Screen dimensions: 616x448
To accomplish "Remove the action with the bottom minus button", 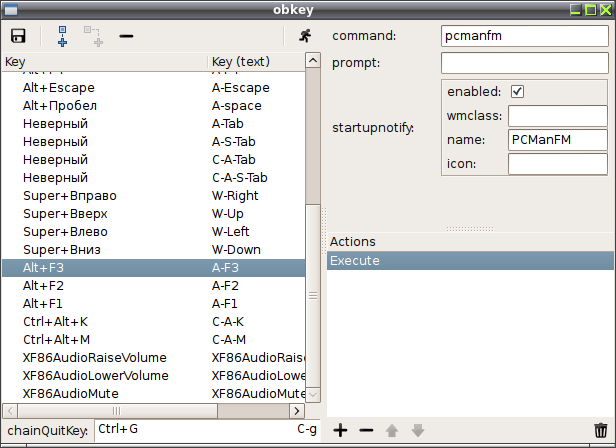I will point(366,430).
